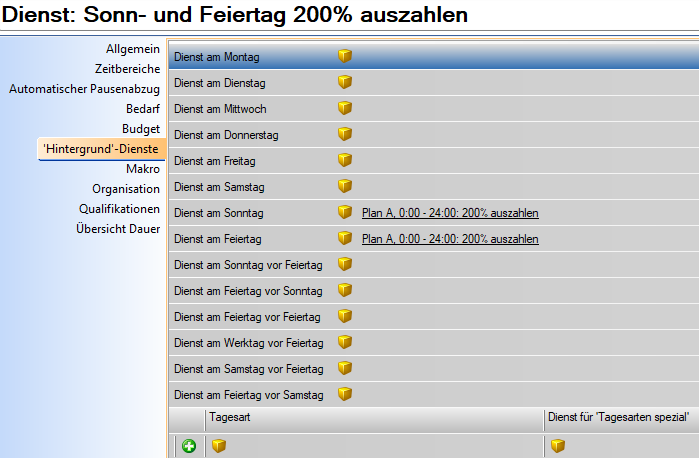Select 'Dienst am Sonntag vor Feiertag' label
The height and width of the screenshot is (458, 699).
pos(248,265)
